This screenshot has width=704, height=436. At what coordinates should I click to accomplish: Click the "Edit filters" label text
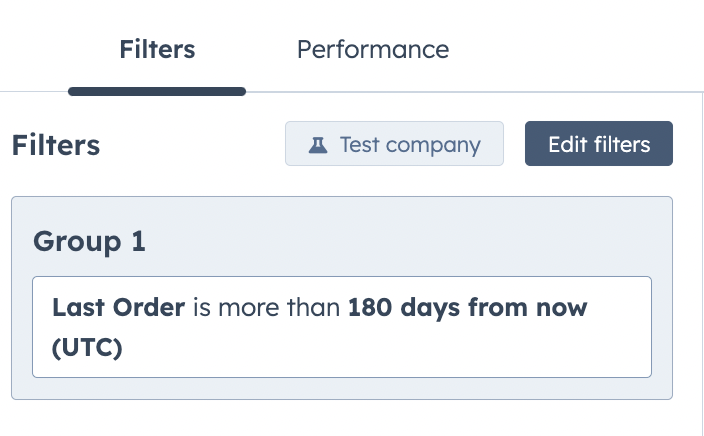(599, 144)
